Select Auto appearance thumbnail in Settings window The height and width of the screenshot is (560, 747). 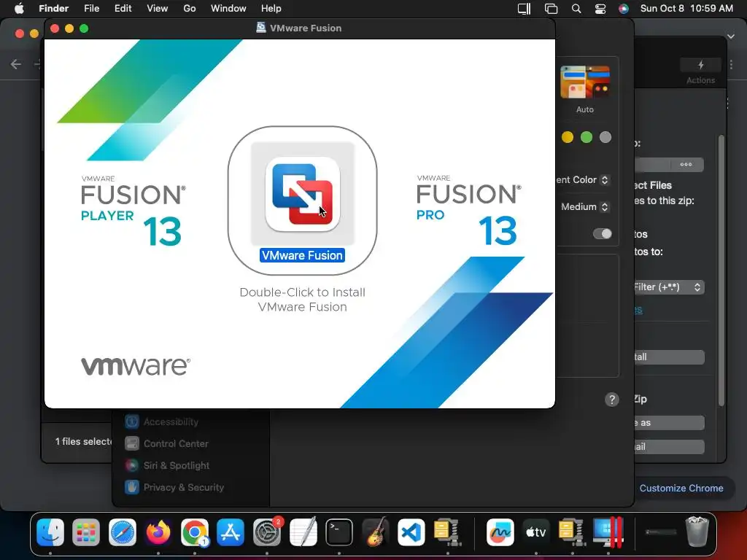585,82
